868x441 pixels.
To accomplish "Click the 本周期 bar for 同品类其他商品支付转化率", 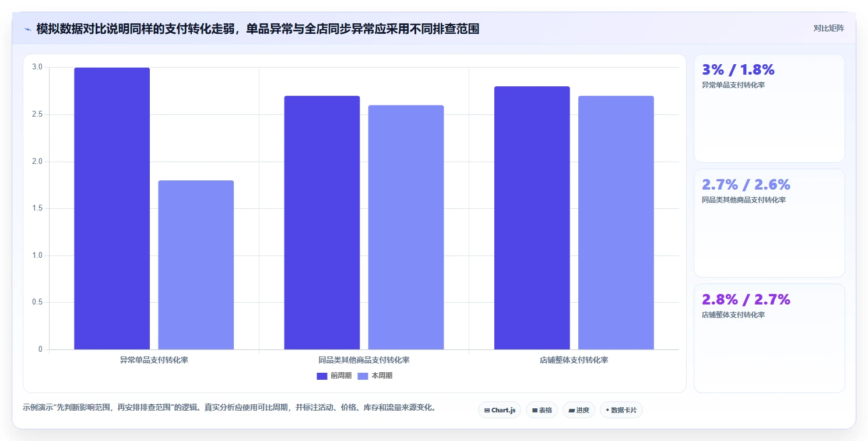I will pos(406,227).
